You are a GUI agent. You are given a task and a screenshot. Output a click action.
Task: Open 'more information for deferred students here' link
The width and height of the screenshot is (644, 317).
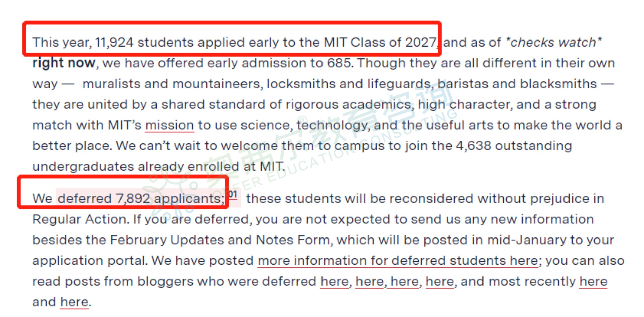point(398,260)
